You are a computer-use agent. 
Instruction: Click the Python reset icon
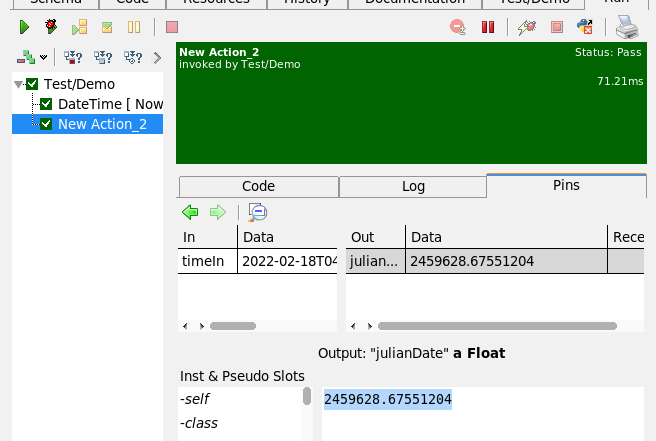click(584, 27)
